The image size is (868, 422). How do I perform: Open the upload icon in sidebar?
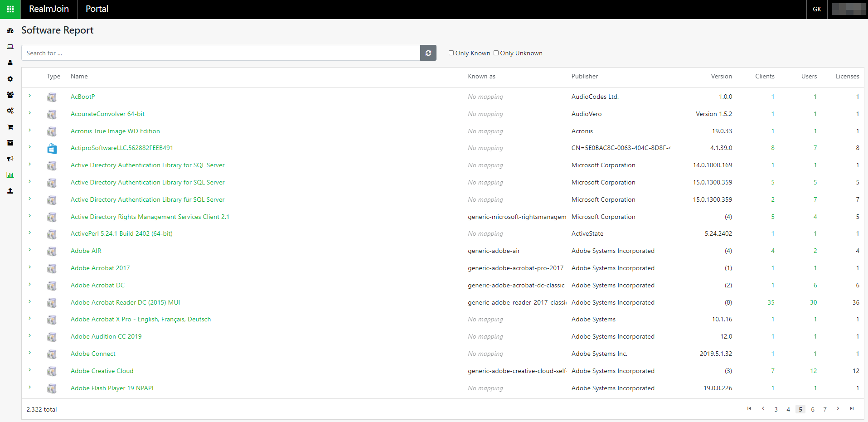click(x=10, y=191)
